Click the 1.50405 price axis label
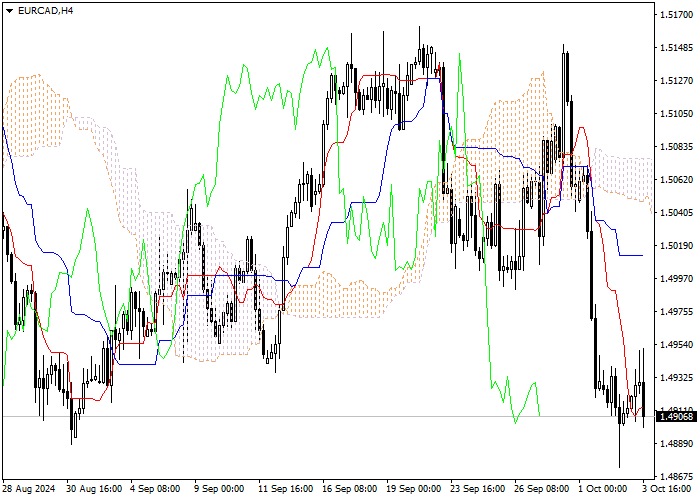 (676, 212)
